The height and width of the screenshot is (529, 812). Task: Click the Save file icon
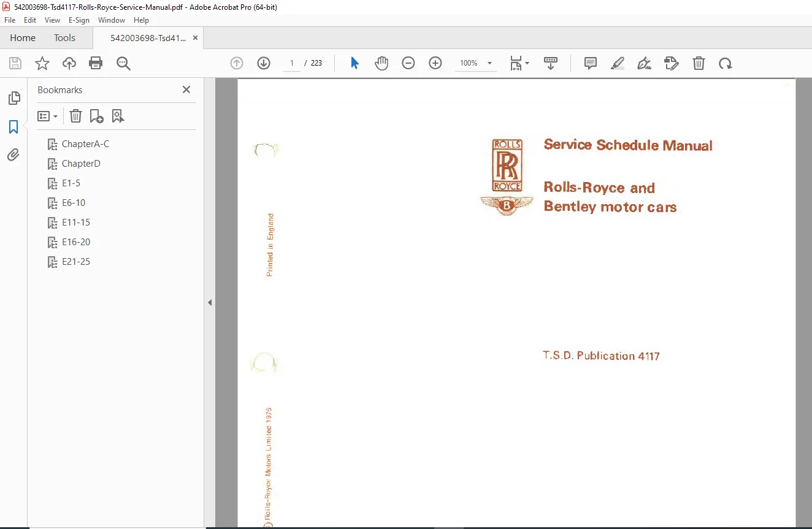click(15, 63)
